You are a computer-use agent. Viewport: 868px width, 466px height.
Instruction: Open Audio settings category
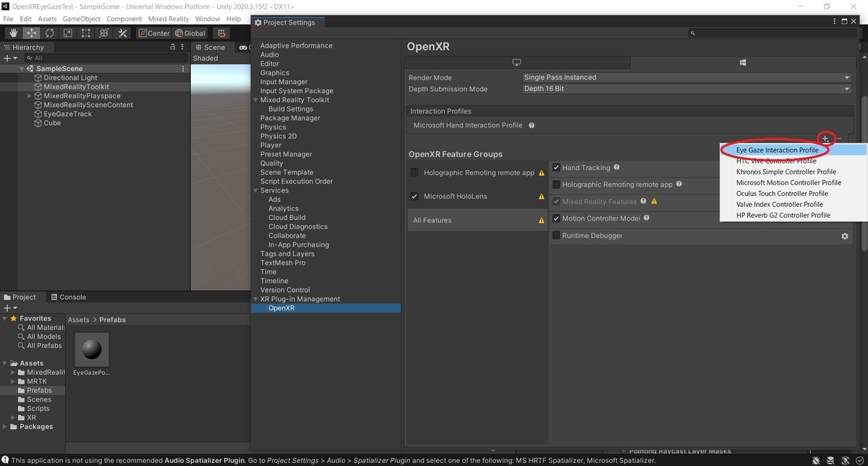[270, 55]
